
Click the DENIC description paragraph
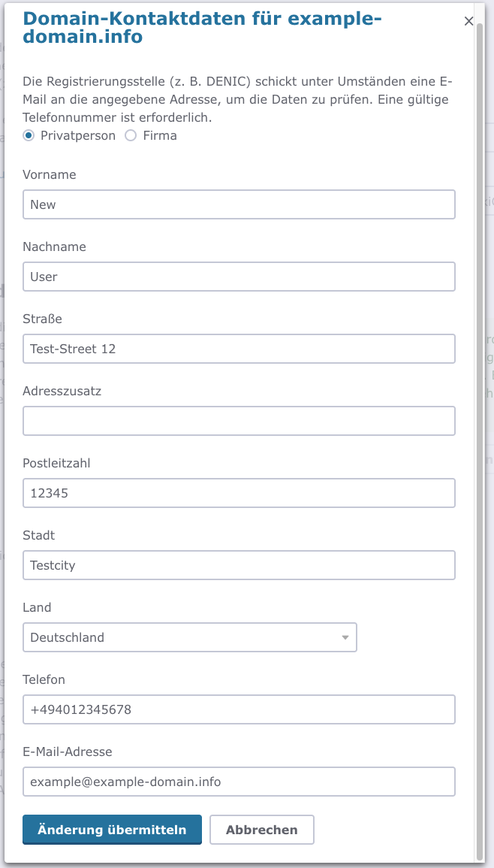[x=238, y=100]
